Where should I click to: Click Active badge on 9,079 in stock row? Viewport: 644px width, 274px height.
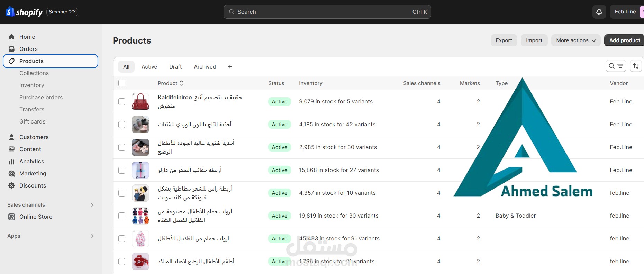click(x=280, y=102)
